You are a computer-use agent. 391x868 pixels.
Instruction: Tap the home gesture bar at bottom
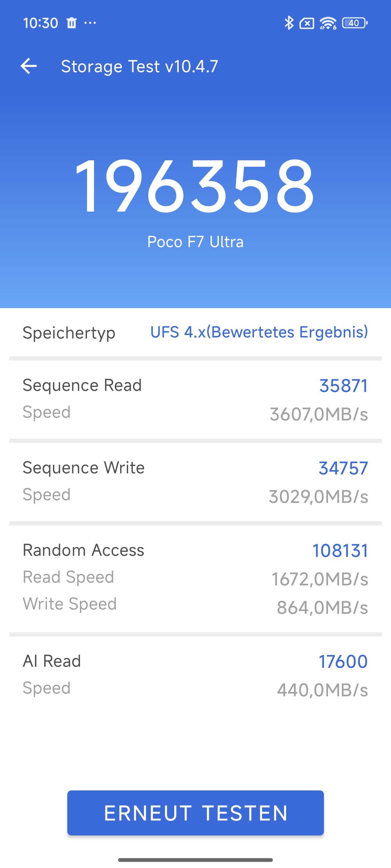[195, 860]
